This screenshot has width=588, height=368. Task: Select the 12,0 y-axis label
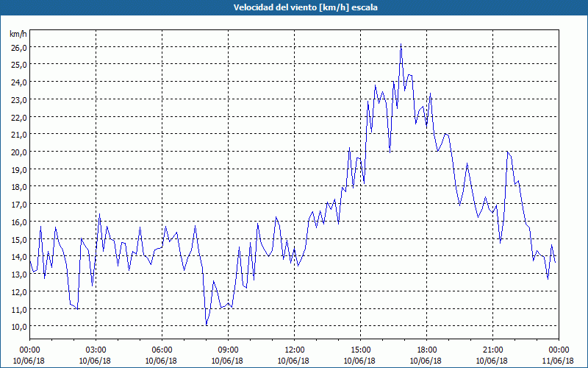pyautogui.click(x=18, y=291)
